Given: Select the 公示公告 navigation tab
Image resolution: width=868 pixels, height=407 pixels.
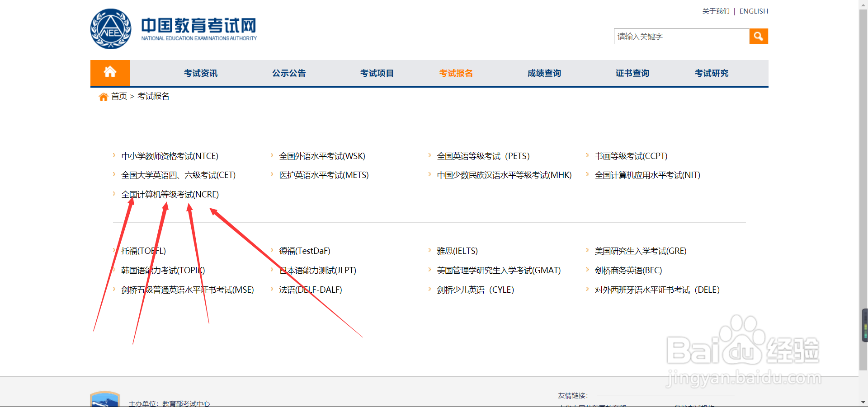Looking at the screenshot, I should point(289,73).
